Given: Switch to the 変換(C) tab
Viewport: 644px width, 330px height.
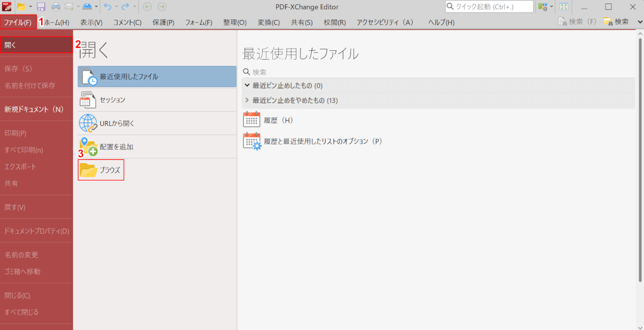Looking at the screenshot, I should coord(269,22).
